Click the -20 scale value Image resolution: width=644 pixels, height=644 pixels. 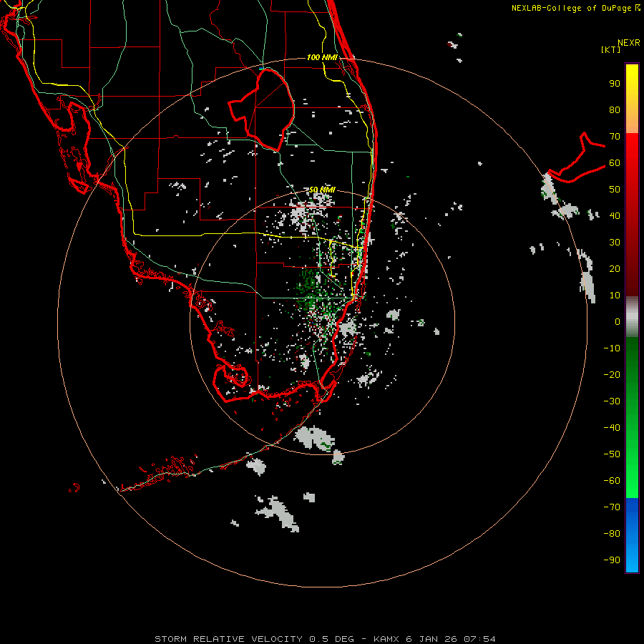click(612, 374)
